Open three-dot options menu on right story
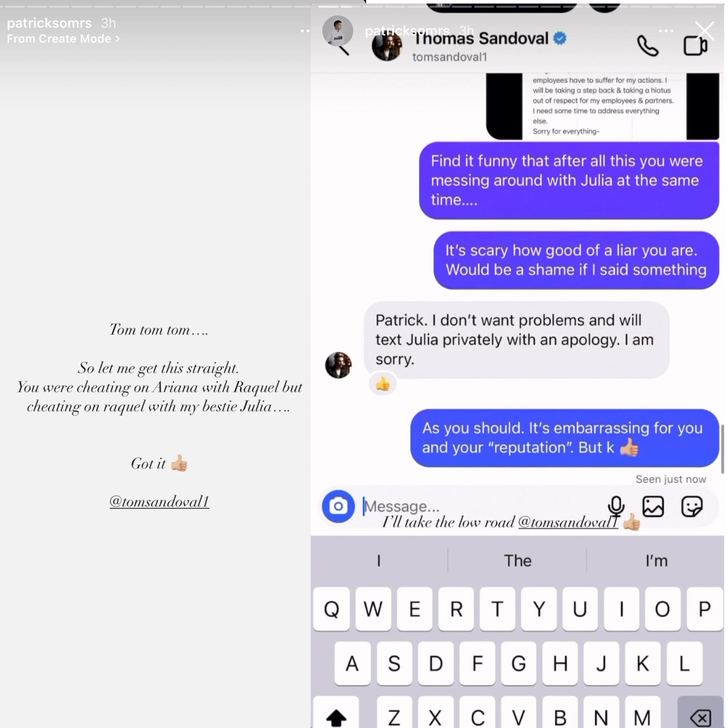Viewport: 728px width, 728px height. pos(666,31)
